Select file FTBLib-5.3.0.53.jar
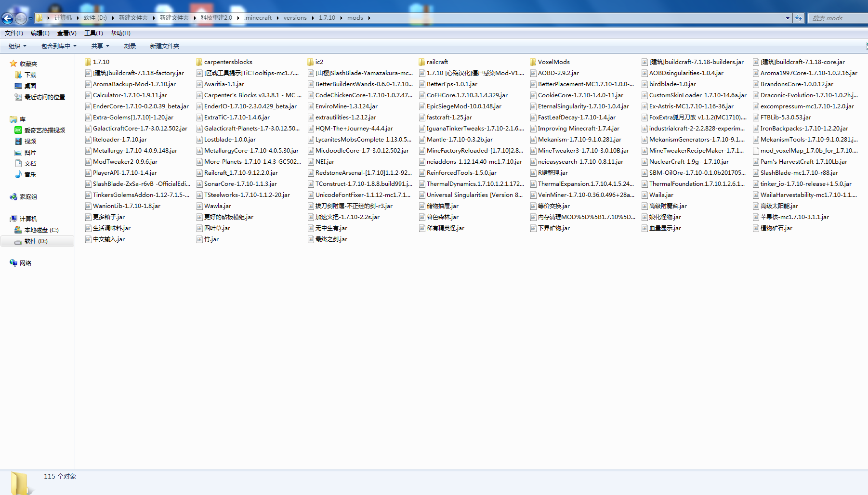 (x=782, y=117)
